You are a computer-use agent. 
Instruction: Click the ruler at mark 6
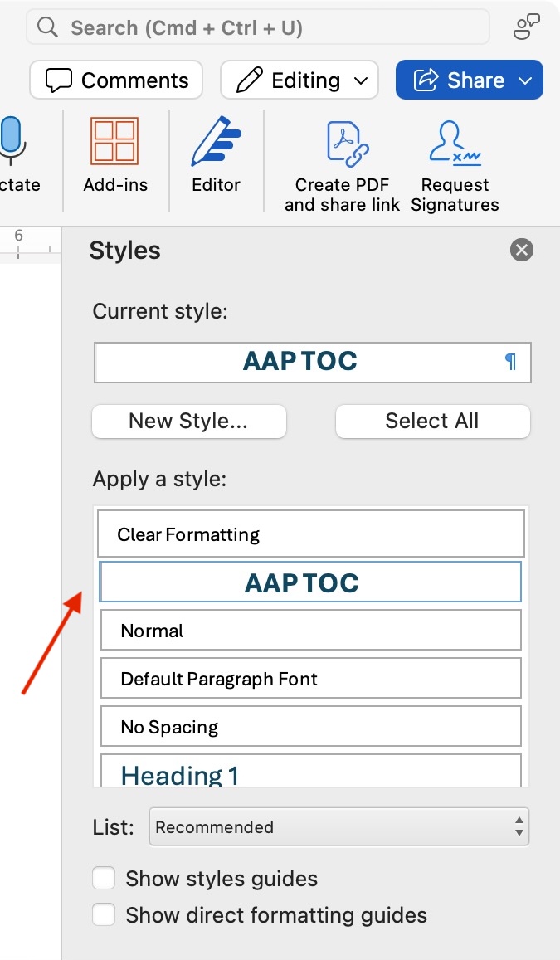pos(18,236)
